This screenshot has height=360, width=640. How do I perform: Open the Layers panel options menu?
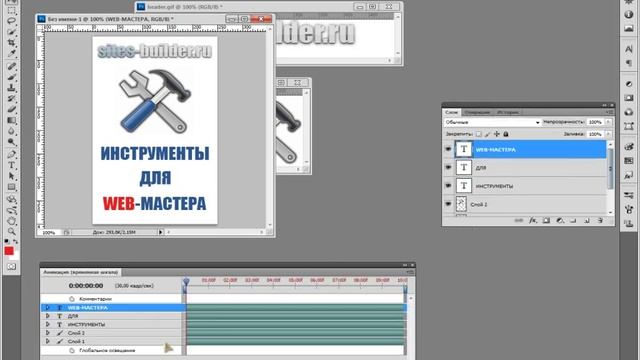pyautogui.click(x=609, y=112)
